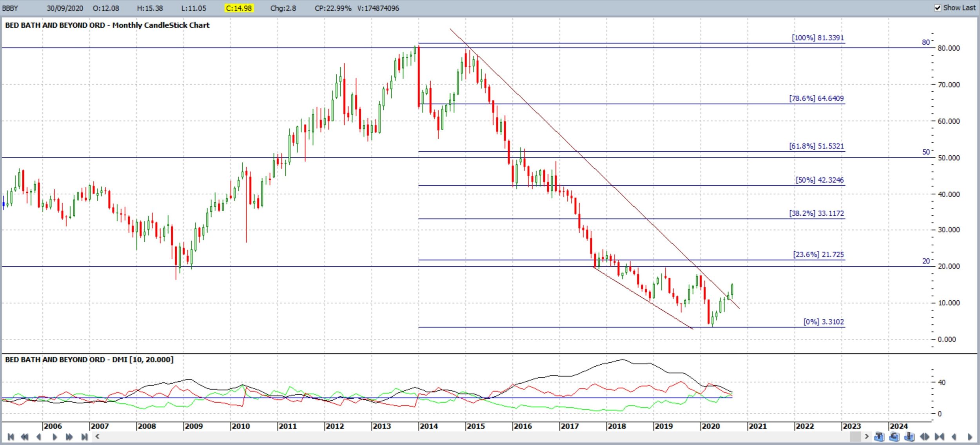
Task: Click the Chg:2.8 change value
Action: point(283,8)
